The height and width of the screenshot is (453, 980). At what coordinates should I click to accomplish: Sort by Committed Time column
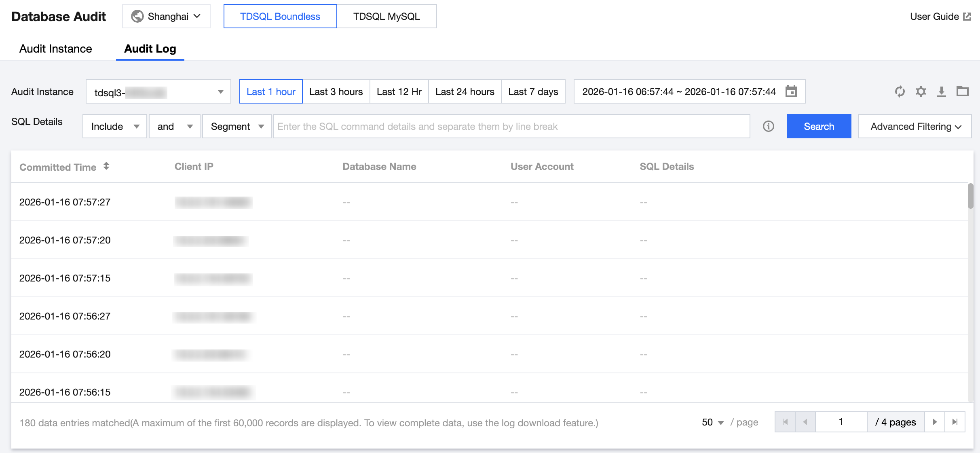coord(106,166)
